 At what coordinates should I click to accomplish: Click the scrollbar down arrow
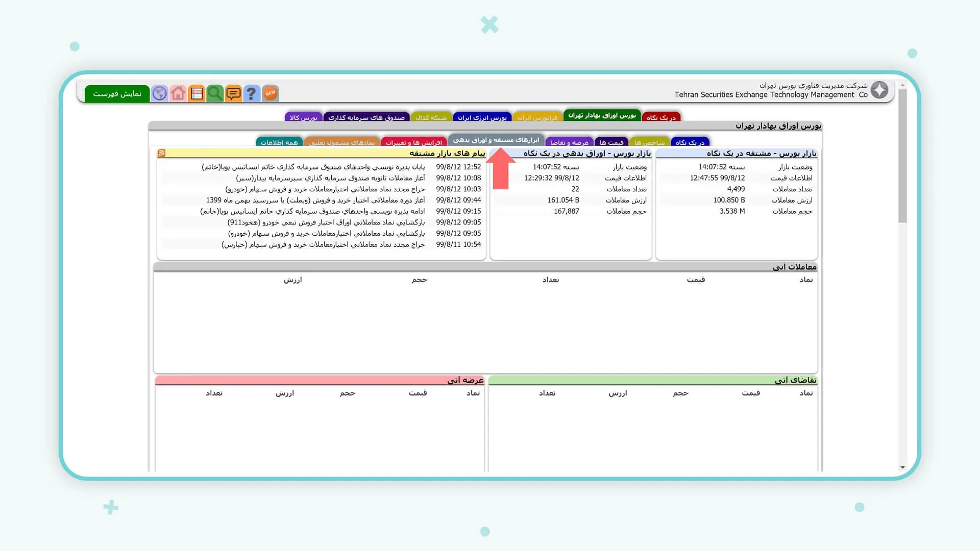pos(902,467)
